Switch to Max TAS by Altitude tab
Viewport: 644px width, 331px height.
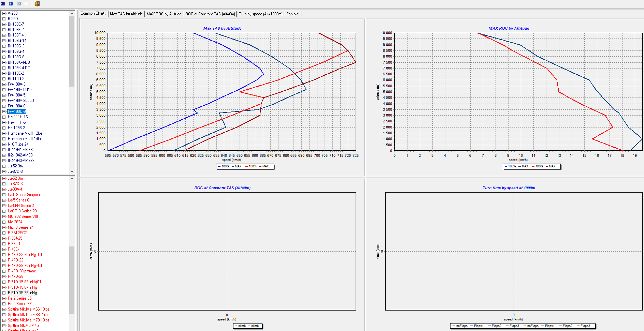(x=126, y=14)
